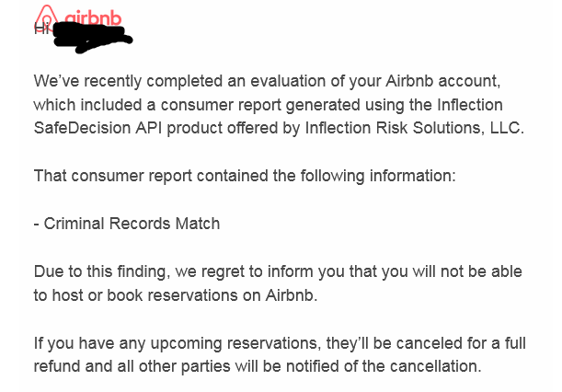Click the Airbnb Bélo logo symbol
This screenshot has height=392, width=562.
pyautogui.click(x=47, y=17)
